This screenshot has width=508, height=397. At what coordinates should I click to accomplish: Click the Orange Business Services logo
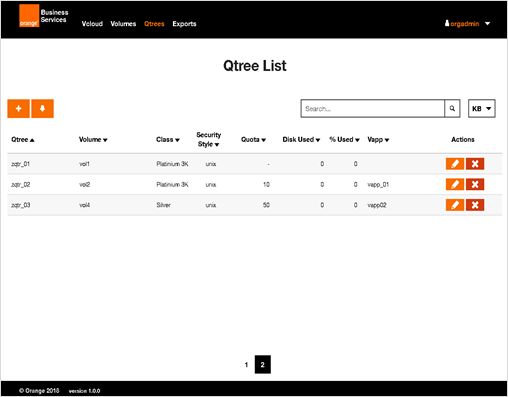[43, 16]
